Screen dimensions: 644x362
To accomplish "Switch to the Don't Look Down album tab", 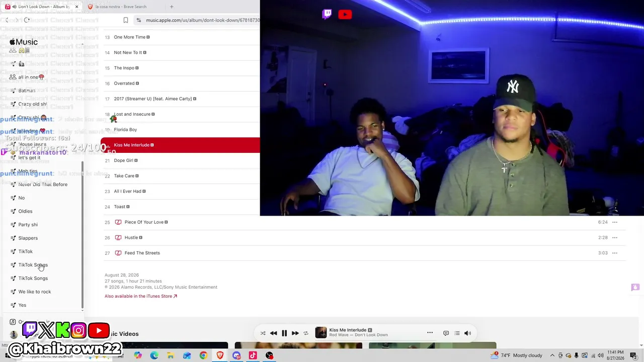I will pyautogui.click(x=42, y=7).
